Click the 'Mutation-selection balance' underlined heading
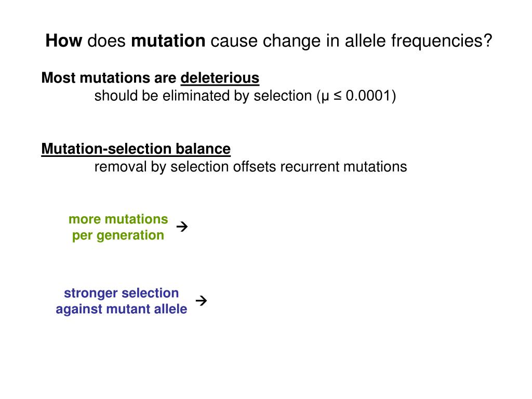Screen dimensions: 532x399 [x=136, y=149]
